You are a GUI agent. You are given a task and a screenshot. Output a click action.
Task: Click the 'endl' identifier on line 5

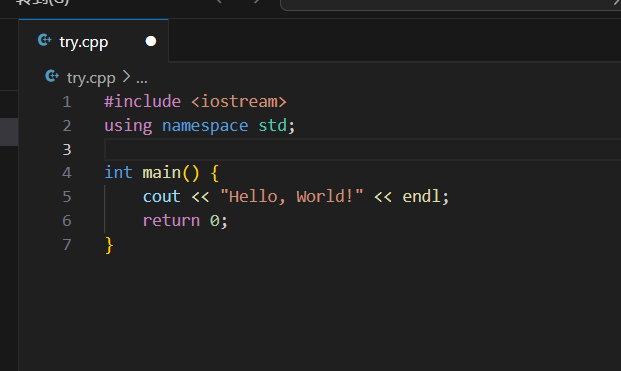[421, 196]
